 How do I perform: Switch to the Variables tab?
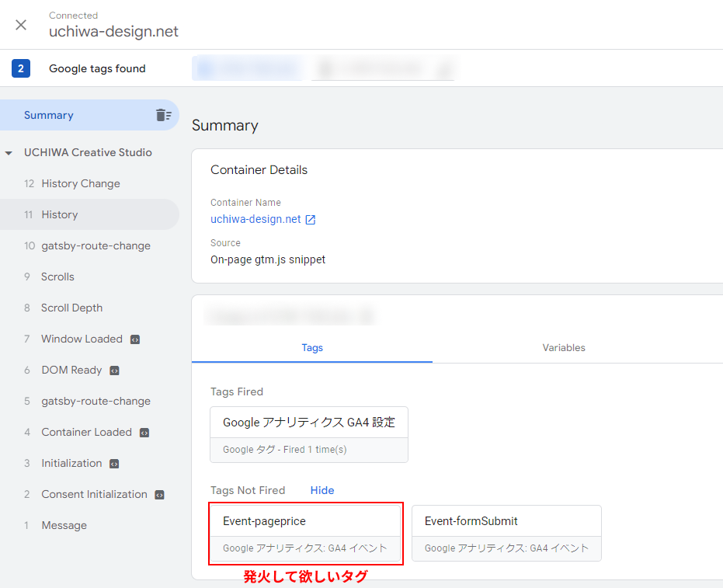[x=564, y=348]
